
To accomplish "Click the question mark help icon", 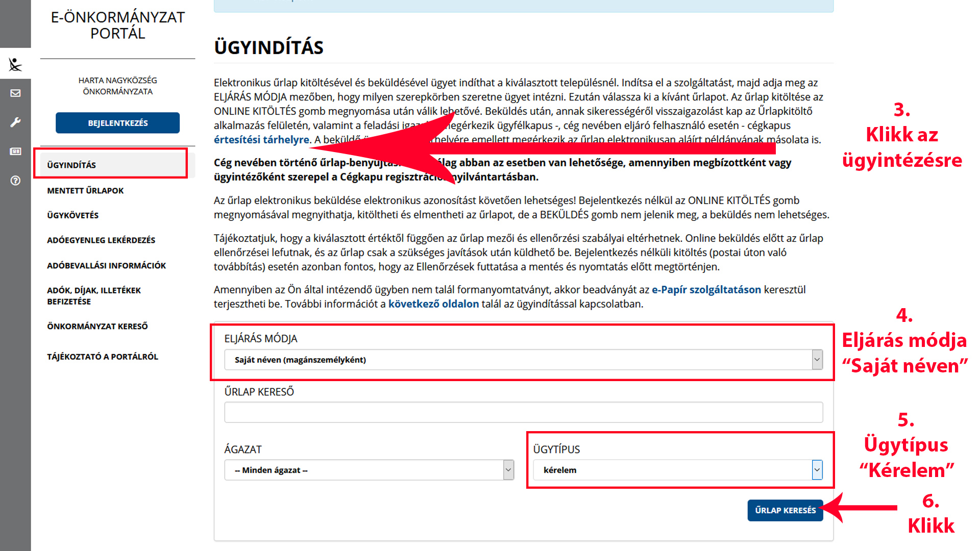I will click(15, 181).
